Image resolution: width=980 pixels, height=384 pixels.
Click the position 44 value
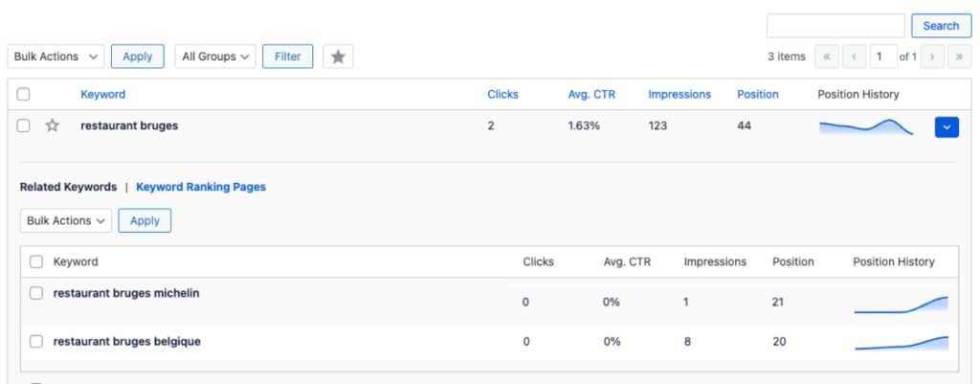(x=744, y=125)
